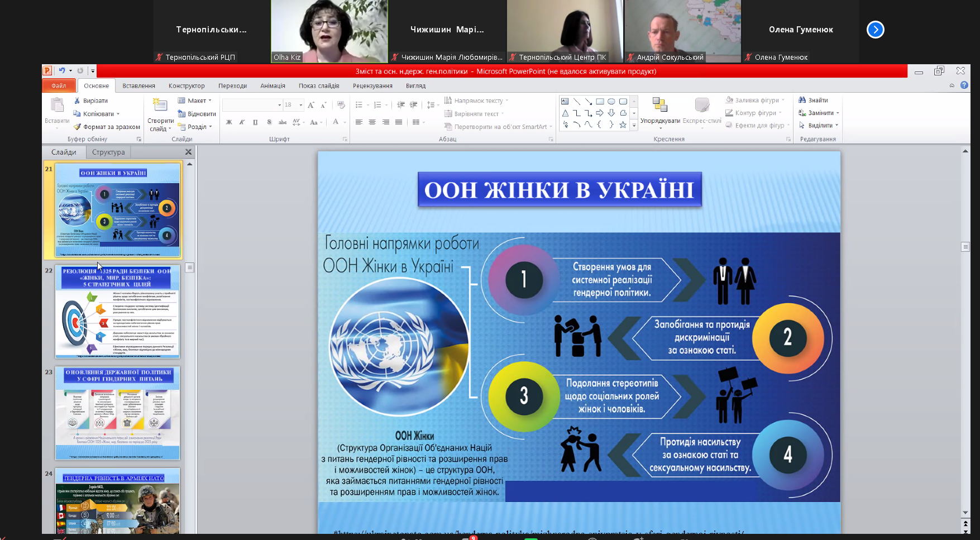Expand the shapes gallery More arrow
Image resolution: width=980 pixels, height=540 pixels.
point(634,126)
